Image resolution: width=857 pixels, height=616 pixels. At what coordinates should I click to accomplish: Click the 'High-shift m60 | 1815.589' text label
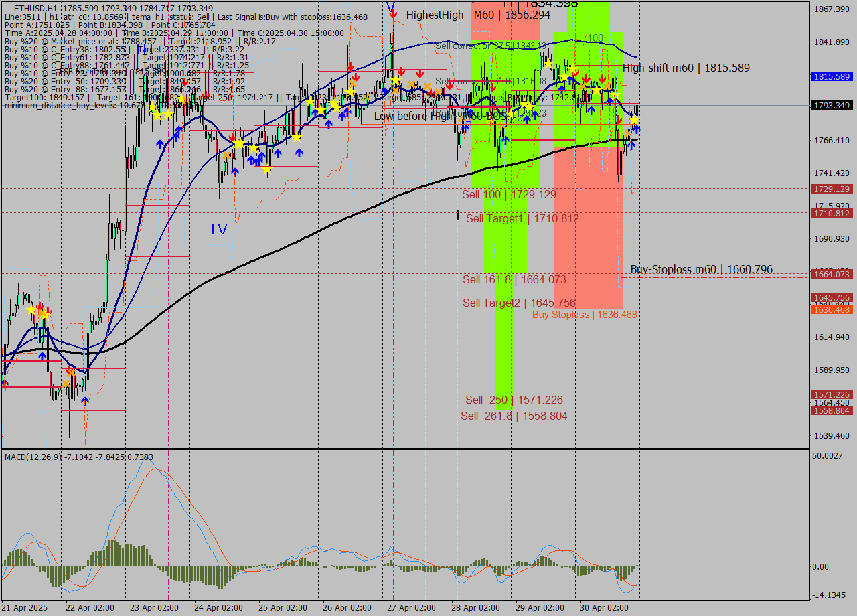click(686, 68)
